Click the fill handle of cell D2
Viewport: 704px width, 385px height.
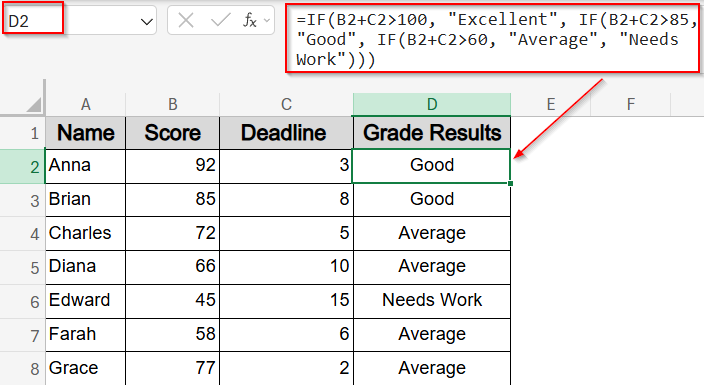tap(510, 183)
